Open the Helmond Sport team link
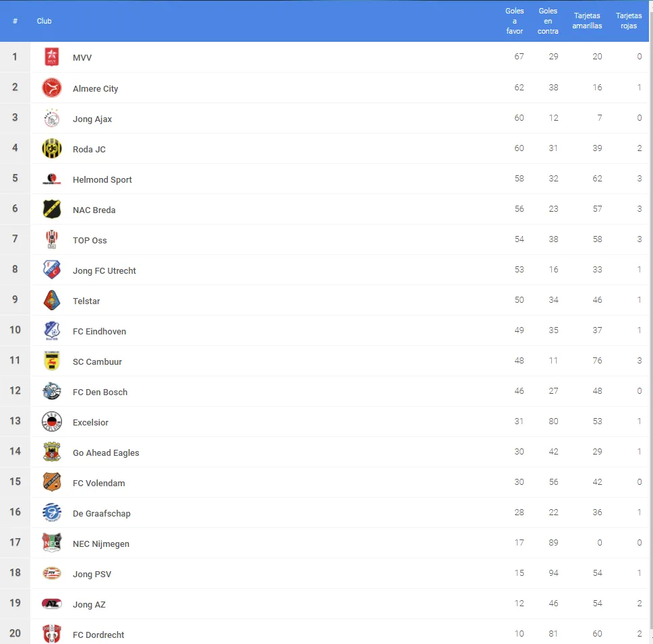This screenshot has height=644, width=653. [102, 179]
